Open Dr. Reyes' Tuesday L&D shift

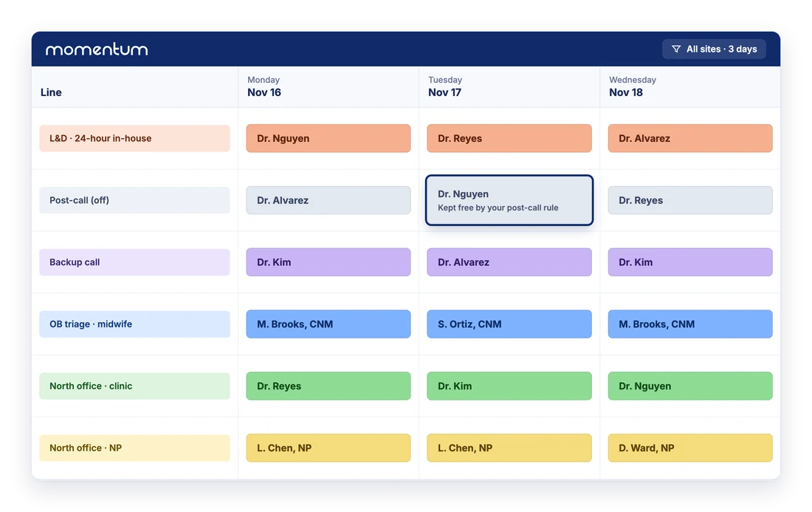[x=509, y=138]
